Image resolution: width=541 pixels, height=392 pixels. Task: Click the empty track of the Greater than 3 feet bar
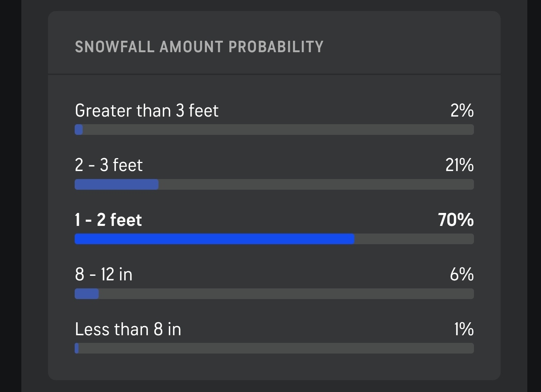[278, 130]
